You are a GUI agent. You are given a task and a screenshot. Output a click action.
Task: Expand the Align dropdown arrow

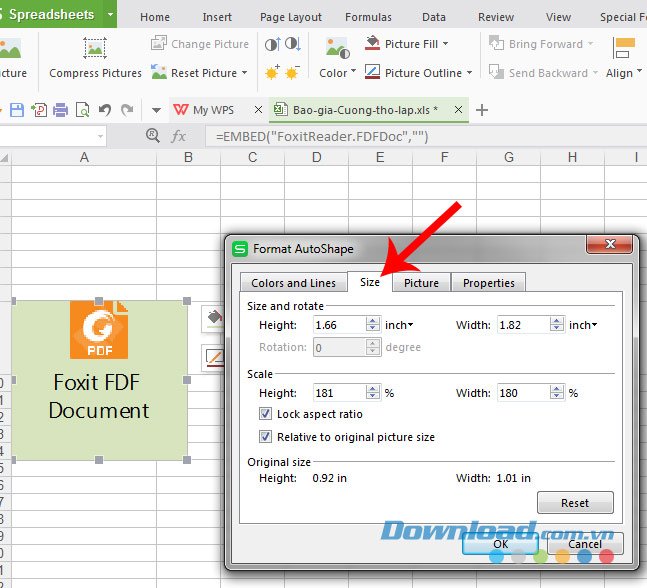click(x=639, y=71)
